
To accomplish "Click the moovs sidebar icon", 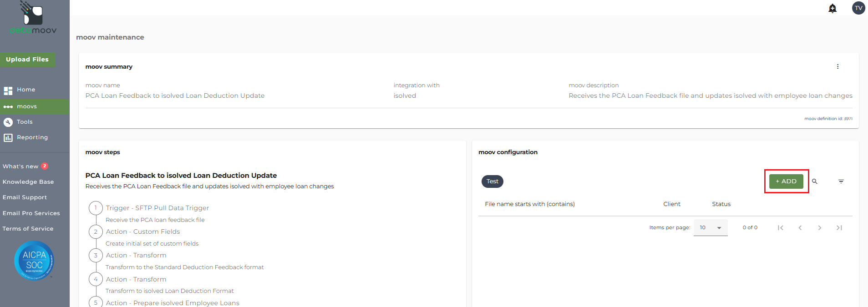I will [8, 107].
